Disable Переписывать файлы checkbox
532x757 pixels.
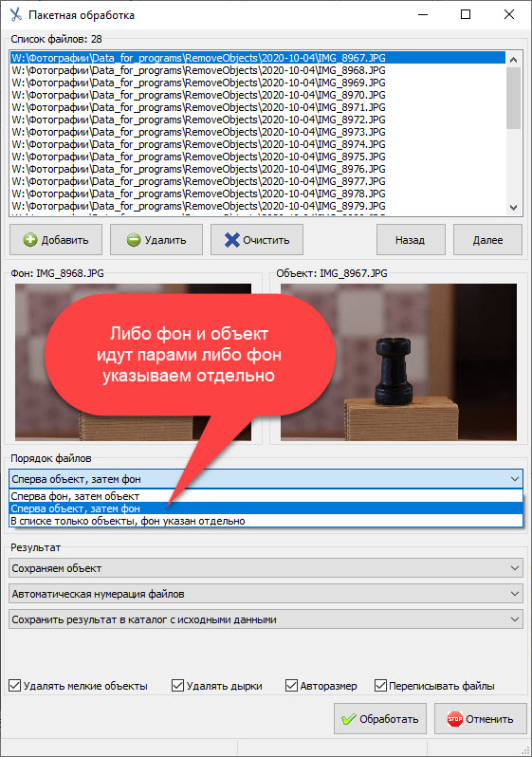[380, 686]
